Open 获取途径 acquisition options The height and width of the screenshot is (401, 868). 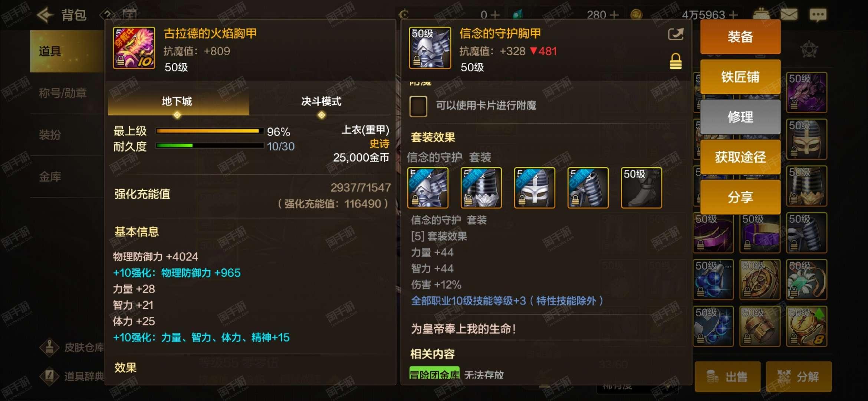(740, 157)
